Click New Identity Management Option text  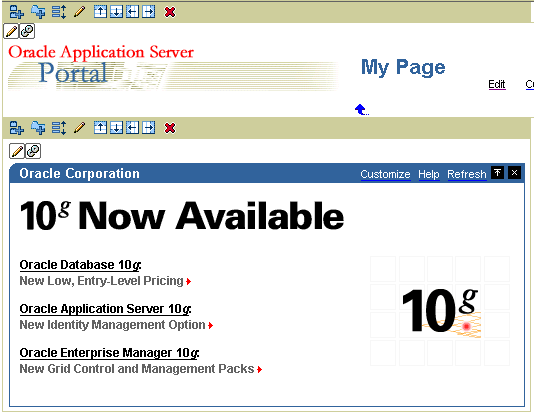pyautogui.click(x=112, y=325)
